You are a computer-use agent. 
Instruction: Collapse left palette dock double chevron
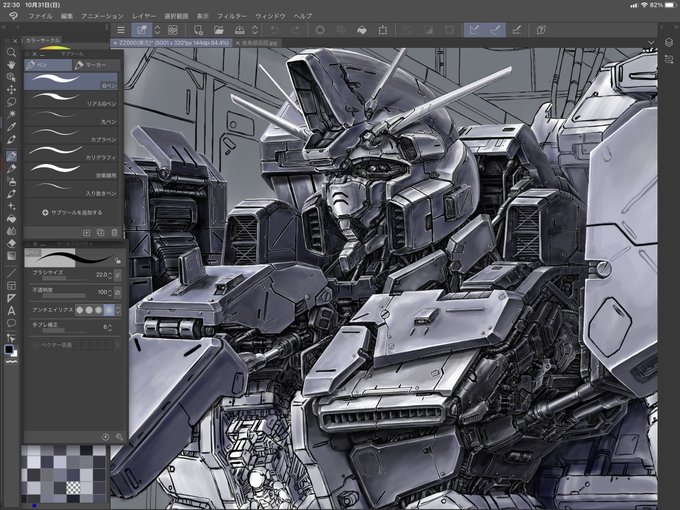point(4,27)
